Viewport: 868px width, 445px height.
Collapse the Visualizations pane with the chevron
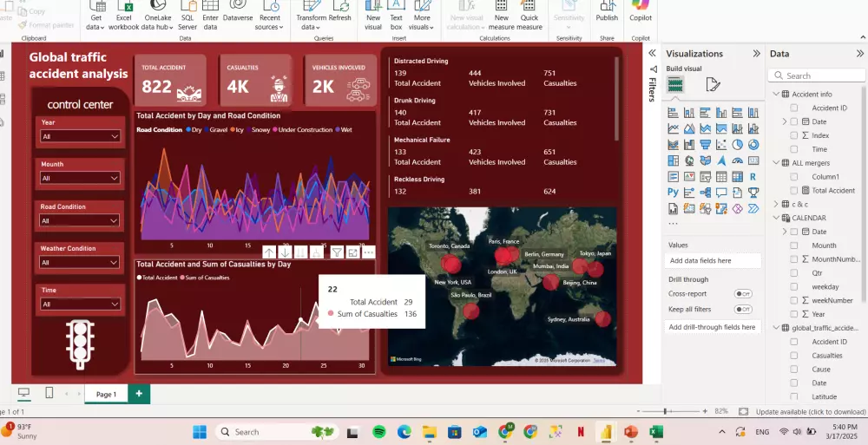(x=756, y=54)
